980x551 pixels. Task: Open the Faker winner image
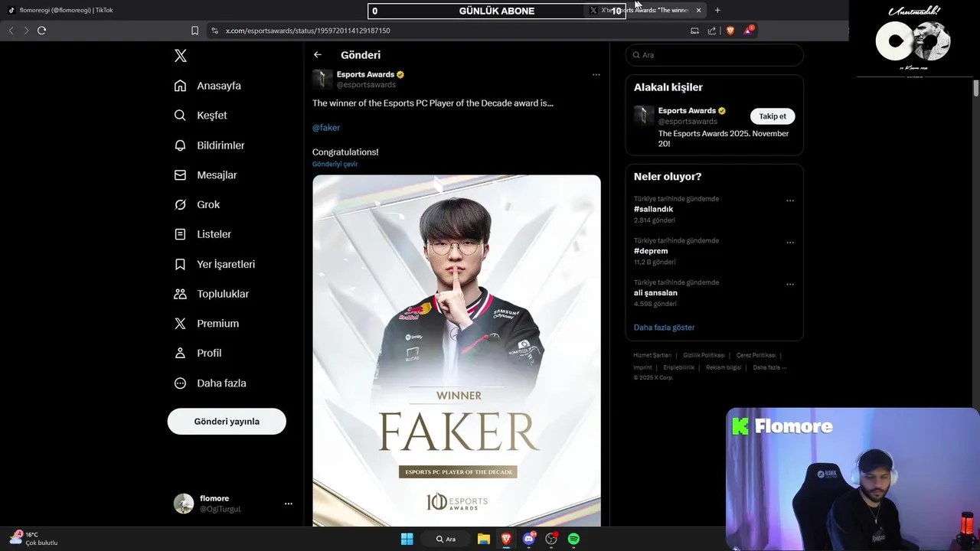coord(456,350)
